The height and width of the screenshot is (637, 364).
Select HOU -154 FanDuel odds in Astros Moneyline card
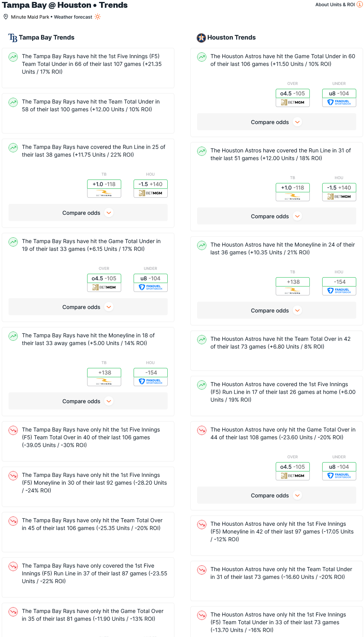coord(339,286)
